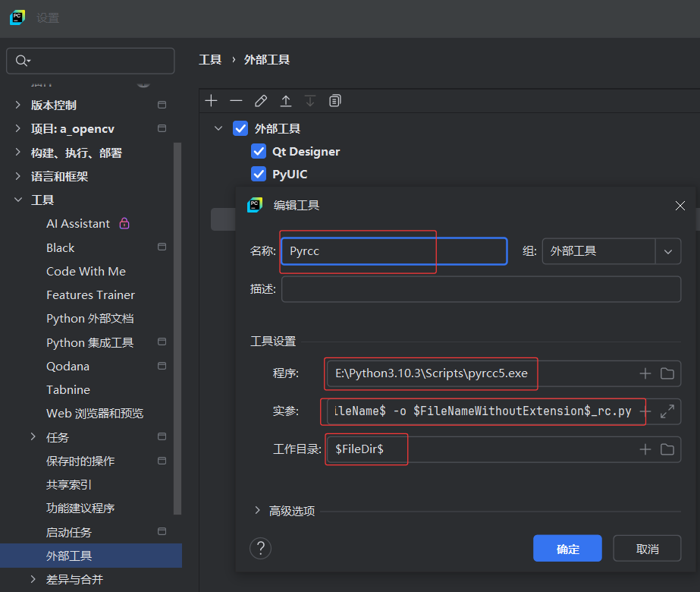Add a new external tool with plus icon
The image size is (700, 592).
[x=211, y=101]
